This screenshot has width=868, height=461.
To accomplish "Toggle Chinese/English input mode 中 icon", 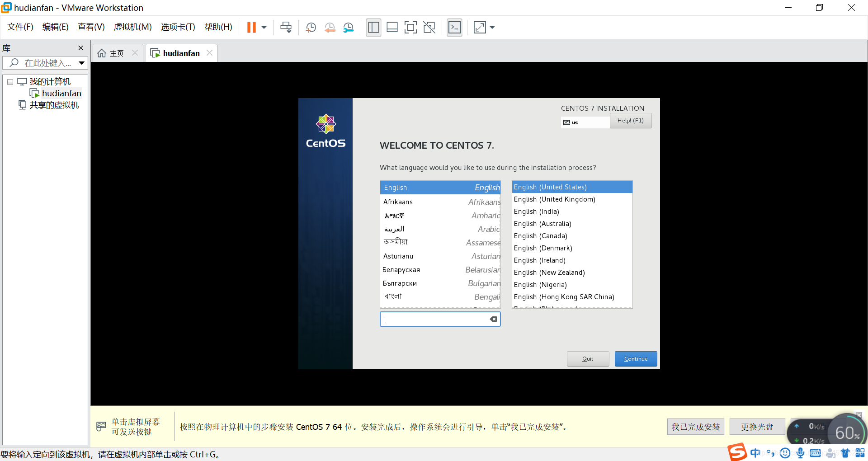I will 755,453.
